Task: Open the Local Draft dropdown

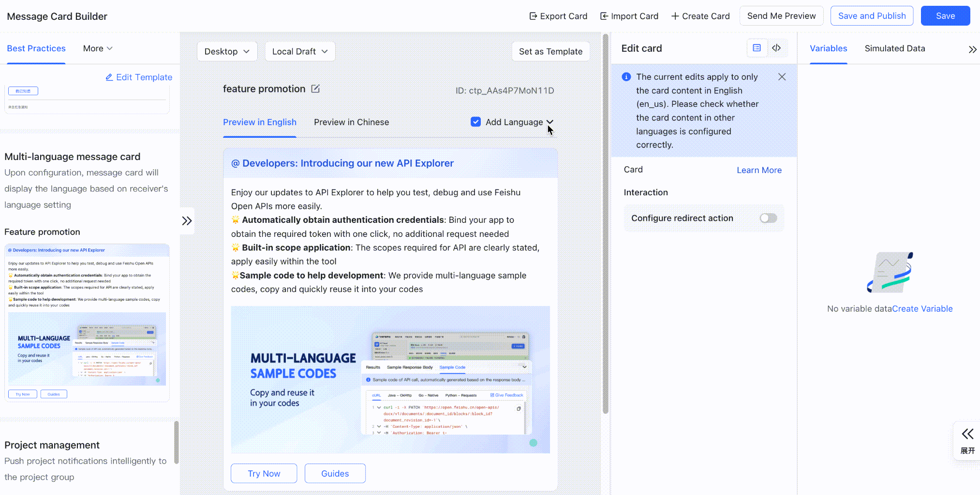Action: (x=300, y=51)
